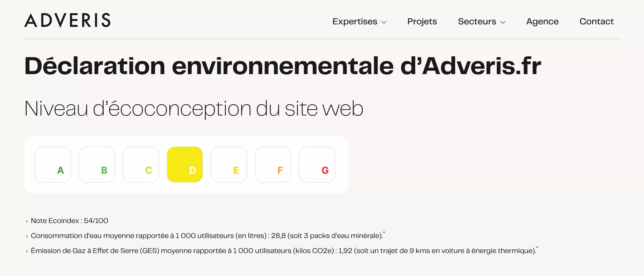Expand the Expertises menu chevron
This screenshot has height=276, width=644.
[384, 22]
